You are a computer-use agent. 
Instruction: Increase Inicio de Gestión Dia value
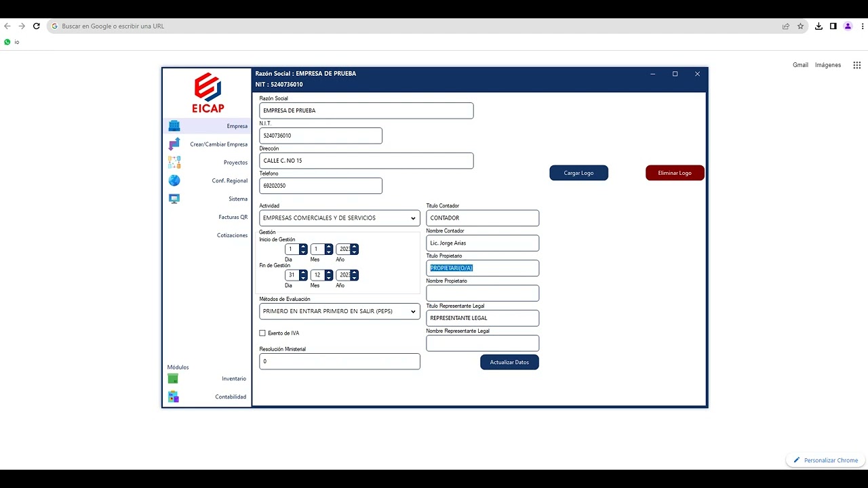click(303, 247)
